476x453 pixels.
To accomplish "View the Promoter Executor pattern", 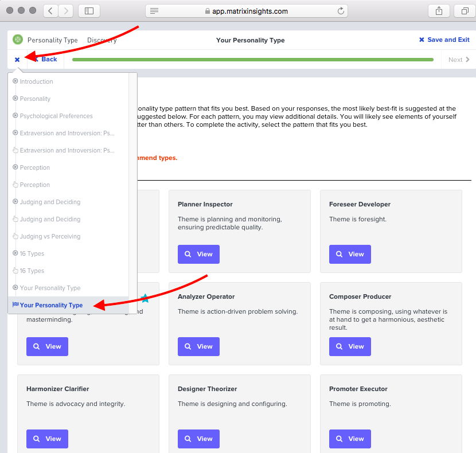I will [350, 439].
